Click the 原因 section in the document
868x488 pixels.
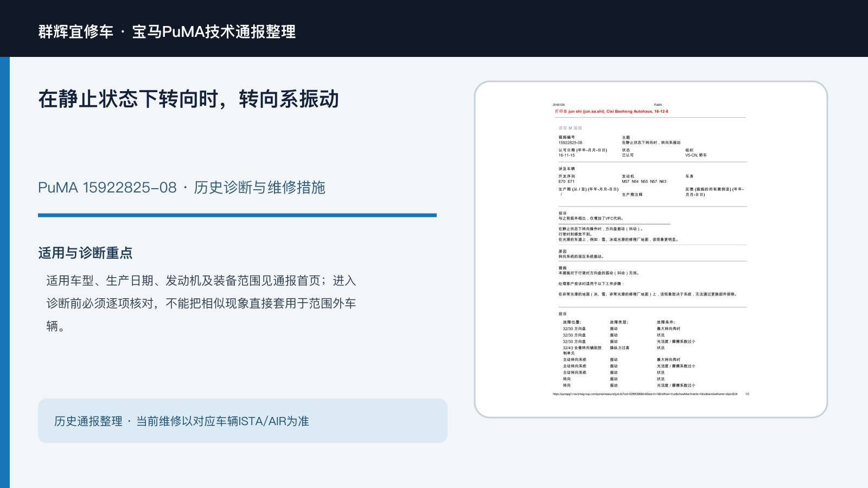coord(581,254)
